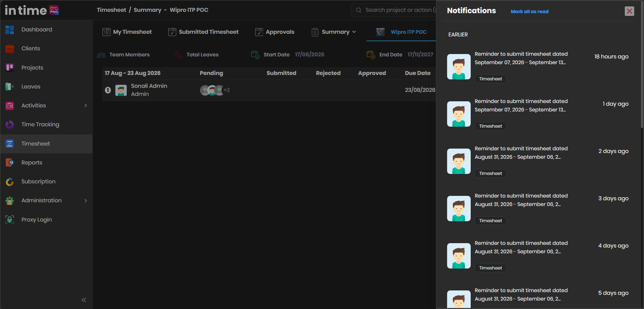644x309 pixels.
Task: Click the Administration gear icon
Action: click(10, 201)
